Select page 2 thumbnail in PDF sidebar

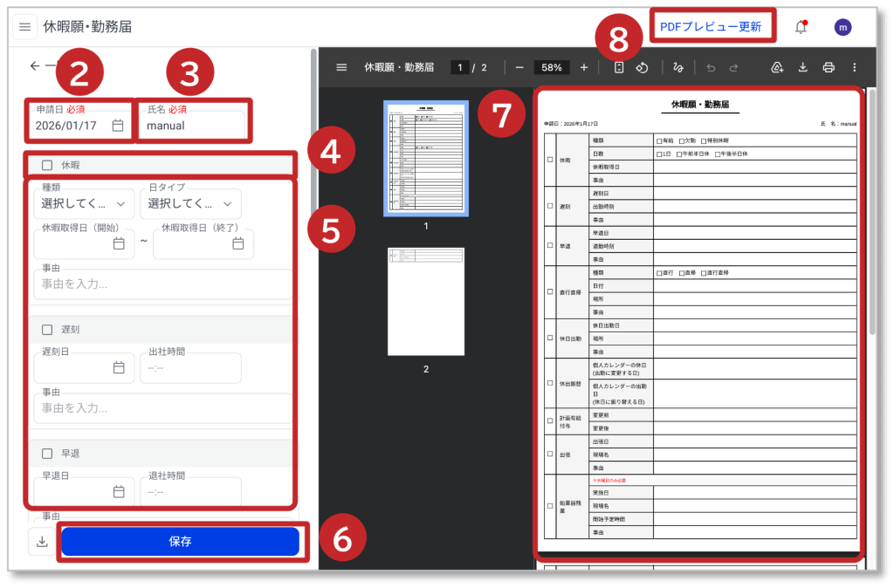[426, 301]
